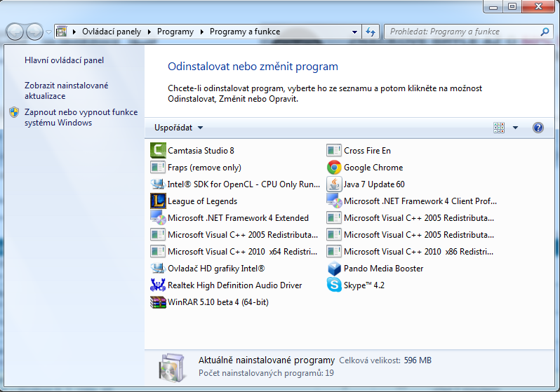Screen dimensions: 560x392
Task: Click the Intel SDK for OpenCL icon
Action: tap(158, 184)
